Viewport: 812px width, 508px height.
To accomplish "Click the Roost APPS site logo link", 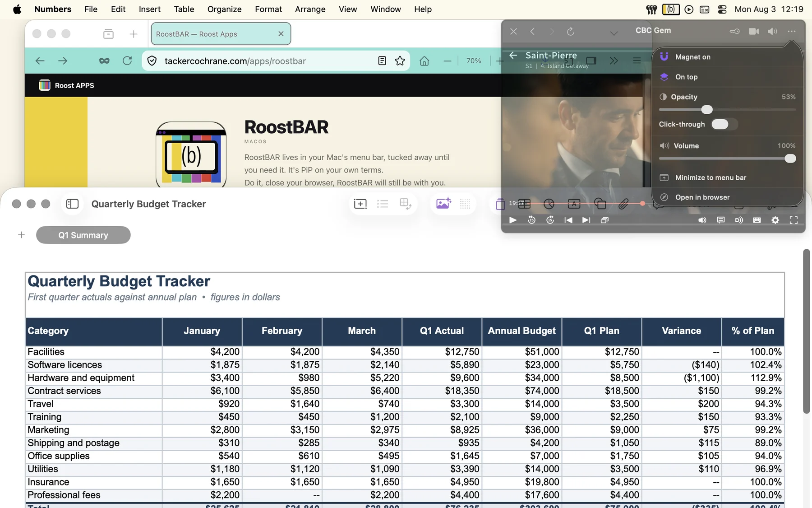I will coord(67,85).
